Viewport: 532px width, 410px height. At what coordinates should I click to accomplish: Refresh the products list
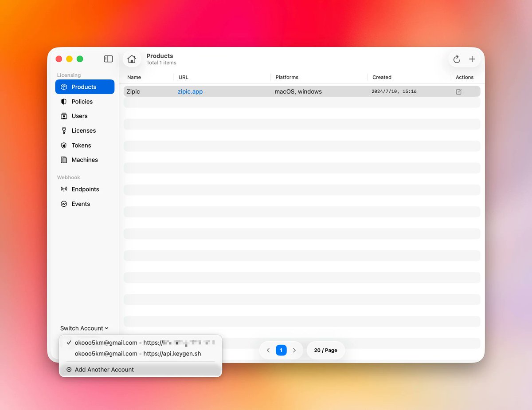point(457,59)
